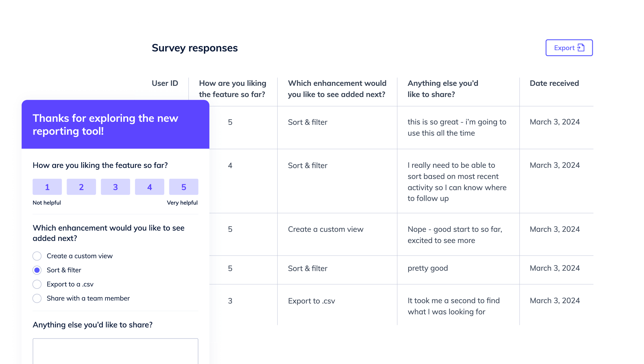644x364 pixels.
Task: Select Create a custom view radio
Action: point(37,256)
